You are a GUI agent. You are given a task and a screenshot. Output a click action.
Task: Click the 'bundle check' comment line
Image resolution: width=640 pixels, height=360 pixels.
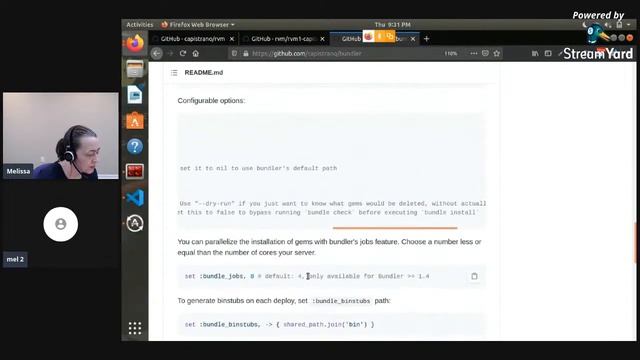tap(327, 212)
